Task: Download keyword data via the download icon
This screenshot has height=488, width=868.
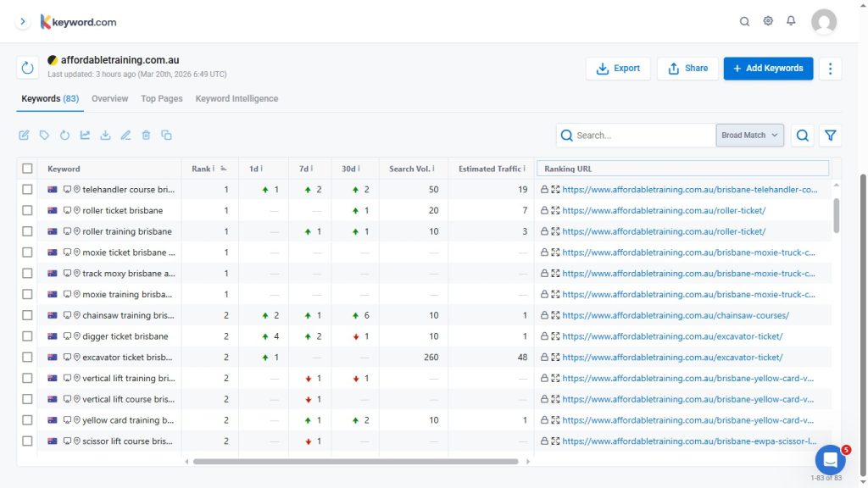Action: pos(105,135)
